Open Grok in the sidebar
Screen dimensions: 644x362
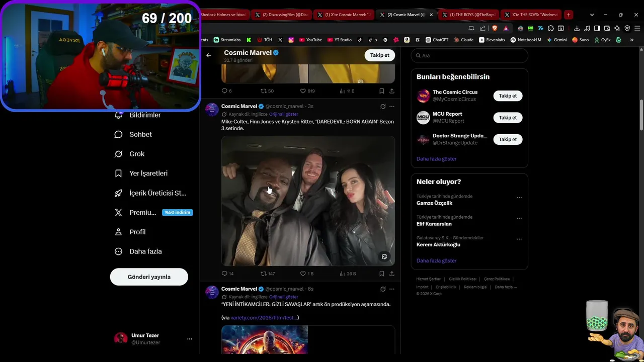130,154
